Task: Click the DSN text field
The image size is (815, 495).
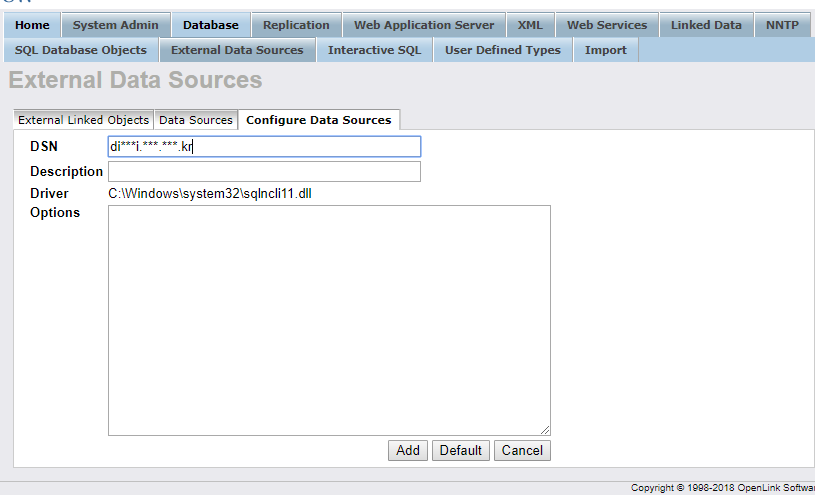Action: (264, 147)
